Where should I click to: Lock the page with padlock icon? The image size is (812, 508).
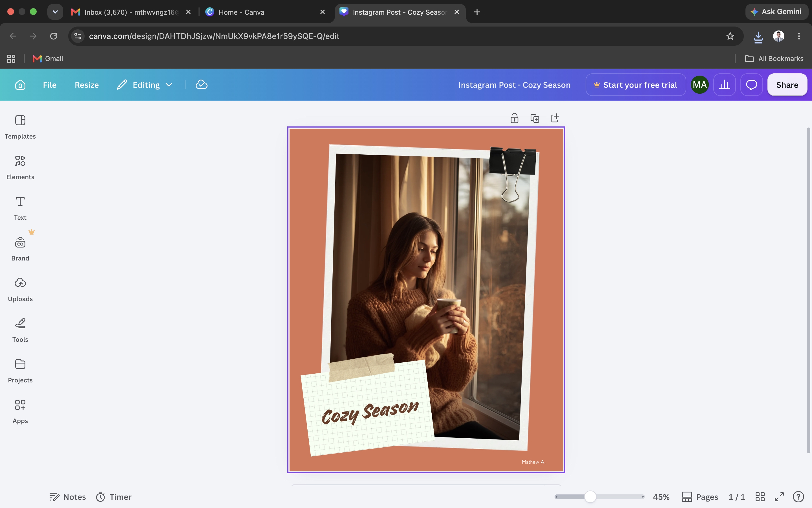click(x=514, y=118)
